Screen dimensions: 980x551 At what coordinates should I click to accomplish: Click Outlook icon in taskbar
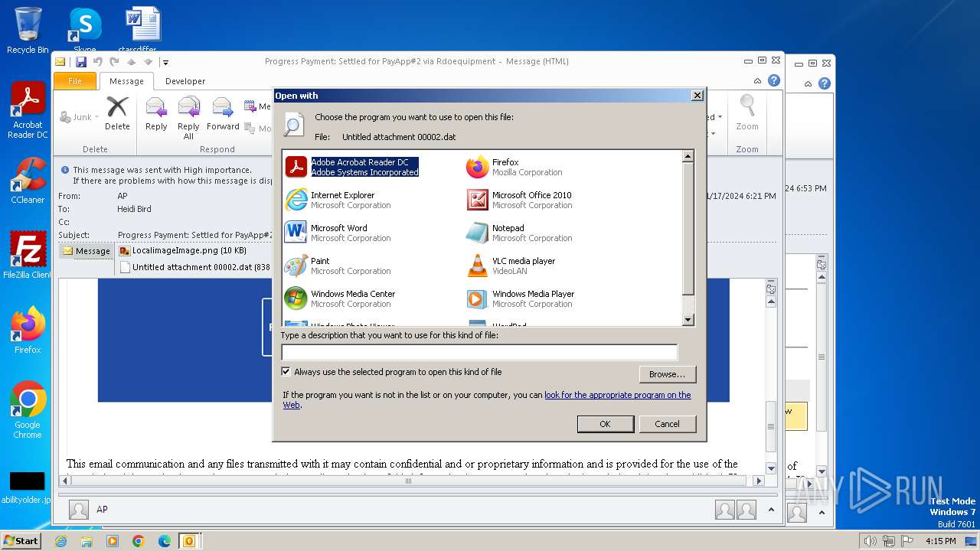click(189, 541)
